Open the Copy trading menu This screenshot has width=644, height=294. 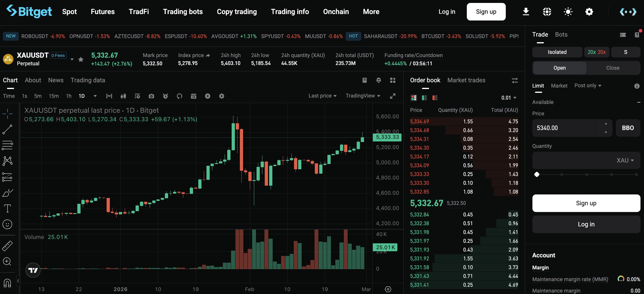click(237, 12)
